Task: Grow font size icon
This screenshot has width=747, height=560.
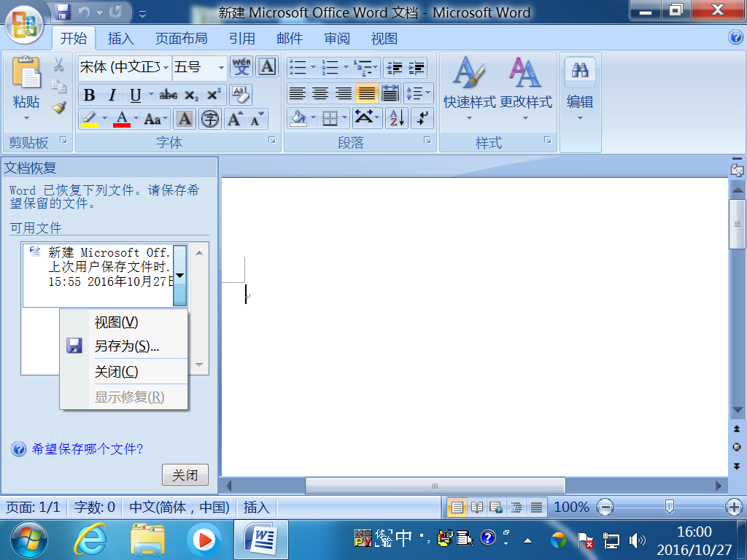Action: pyautogui.click(x=234, y=119)
